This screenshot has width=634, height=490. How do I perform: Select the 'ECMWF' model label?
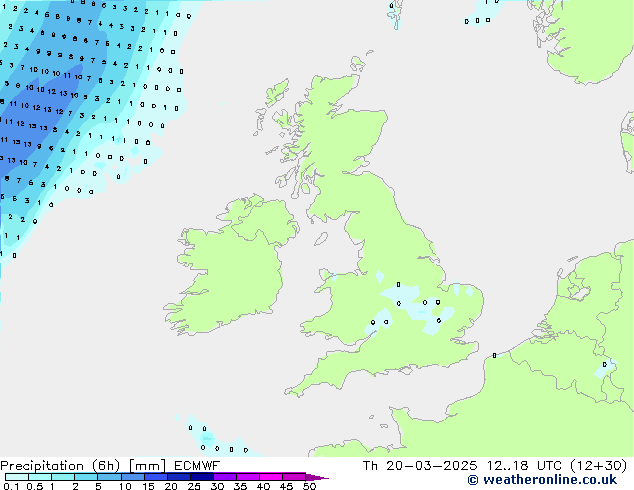point(197,466)
